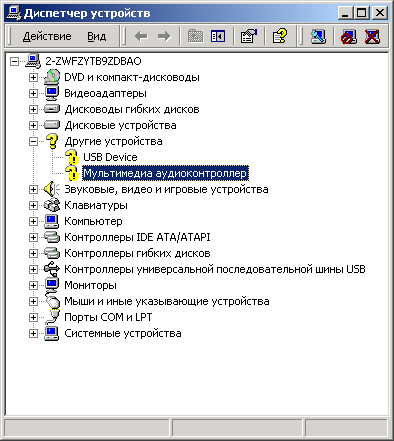This screenshot has width=394, height=441.
Task: Expand Дисковые устройства node
Action: click(x=33, y=125)
